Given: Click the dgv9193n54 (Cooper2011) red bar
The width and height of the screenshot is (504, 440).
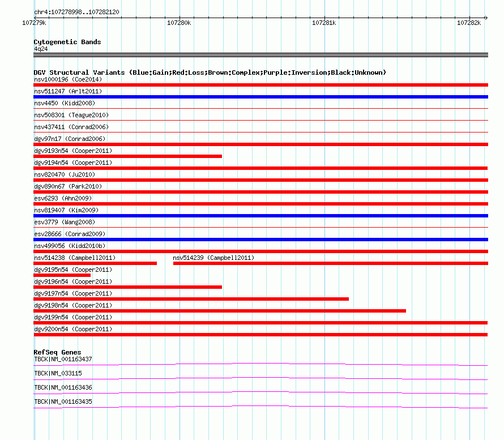Looking at the screenshot, I should 127,156.
